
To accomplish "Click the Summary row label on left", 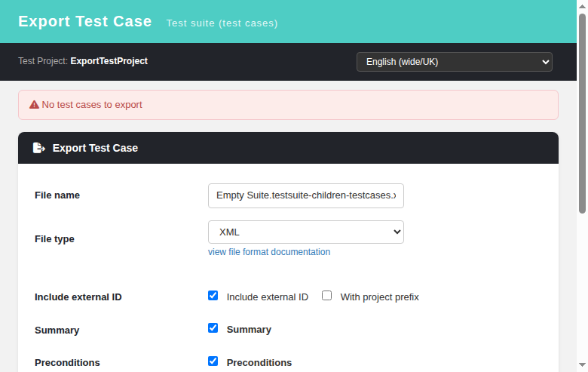I will 57,330.
